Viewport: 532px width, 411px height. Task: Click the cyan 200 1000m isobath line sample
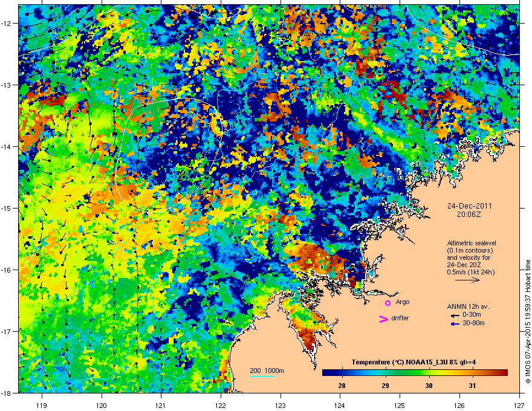[262, 376]
